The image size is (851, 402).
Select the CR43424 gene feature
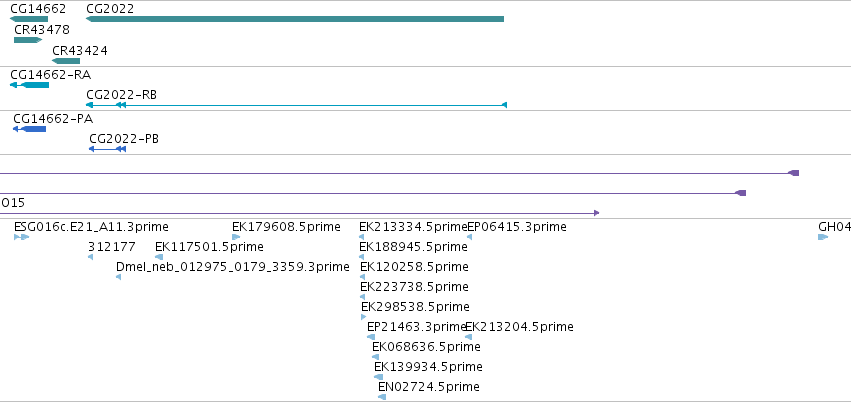click(x=66, y=61)
